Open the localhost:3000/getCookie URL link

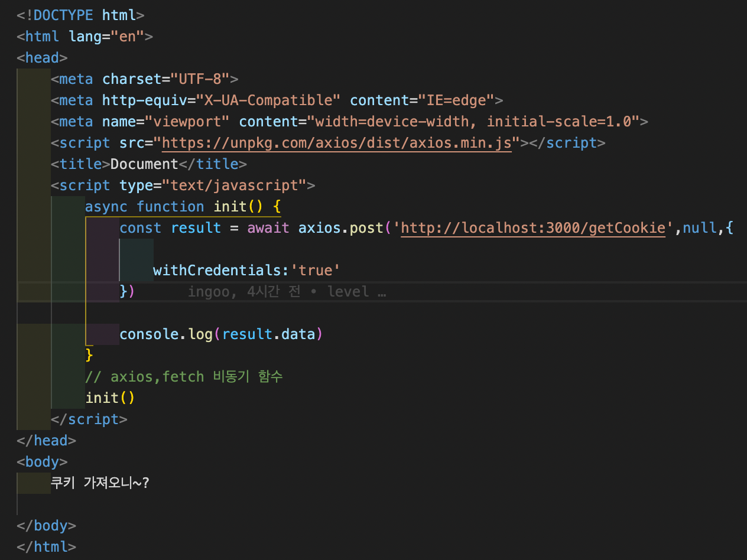pos(533,227)
